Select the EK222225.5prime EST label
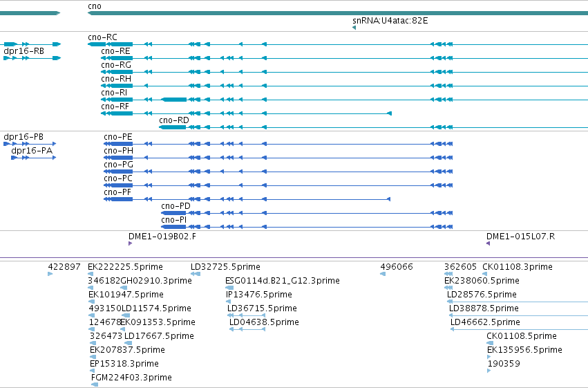The image size is (588, 388). (125, 267)
